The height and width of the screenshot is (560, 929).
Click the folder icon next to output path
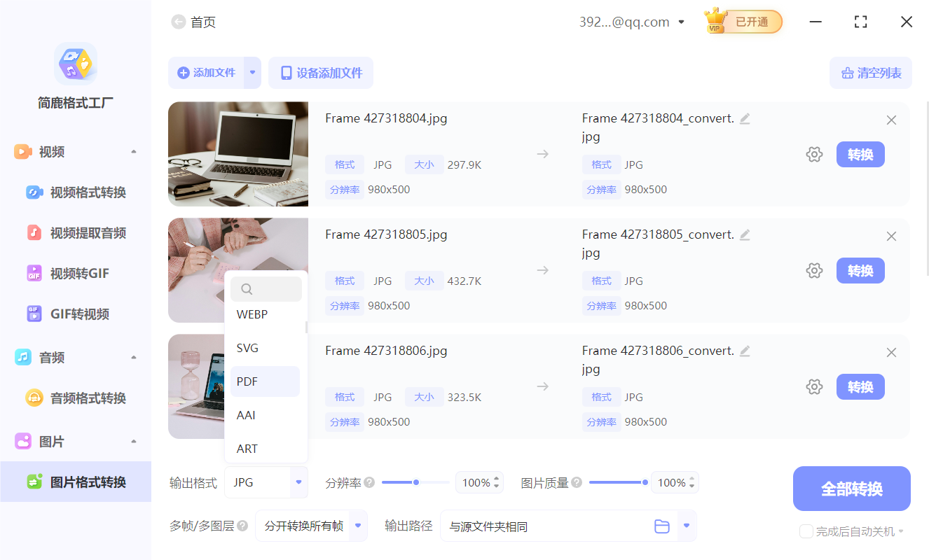[x=662, y=526]
